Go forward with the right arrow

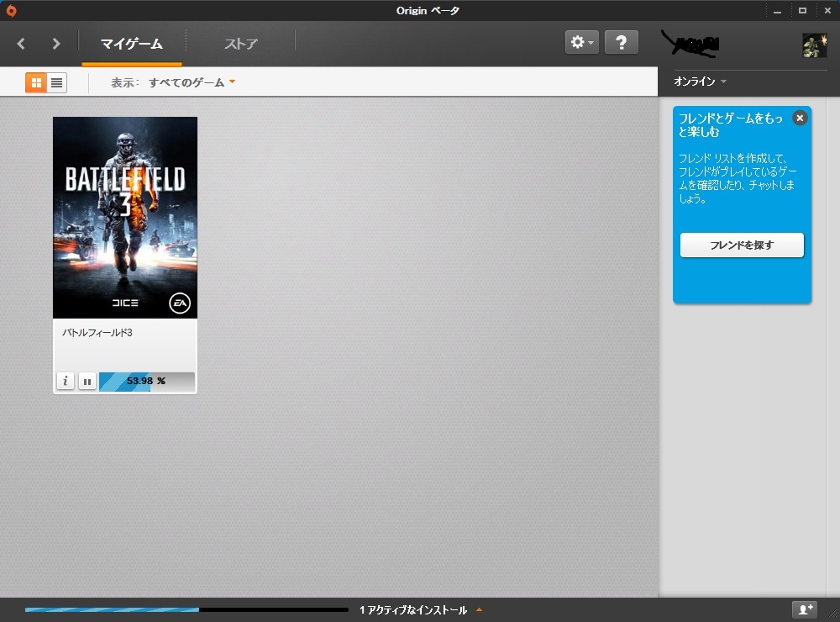[x=56, y=44]
